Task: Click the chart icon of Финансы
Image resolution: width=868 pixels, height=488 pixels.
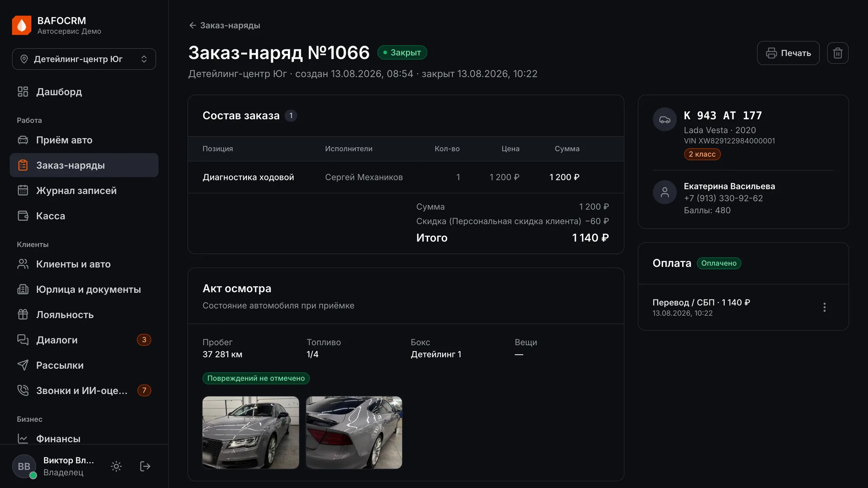Action: (x=23, y=439)
